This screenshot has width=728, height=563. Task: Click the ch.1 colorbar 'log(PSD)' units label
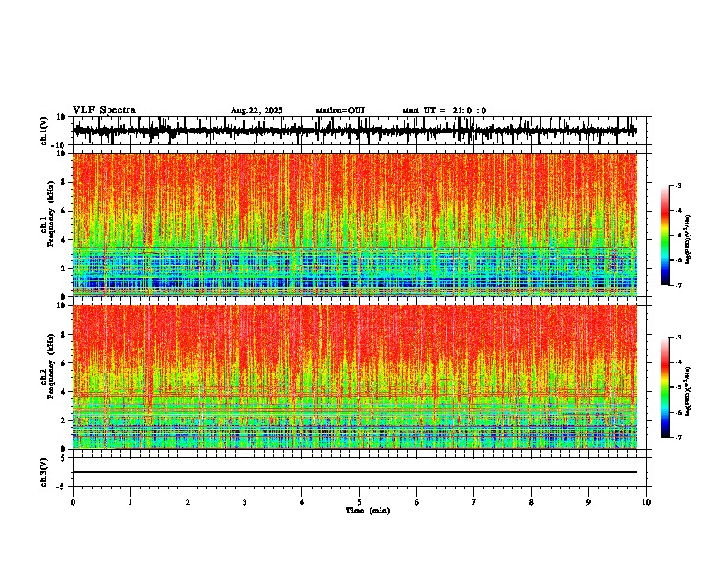click(x=688, y=239)
